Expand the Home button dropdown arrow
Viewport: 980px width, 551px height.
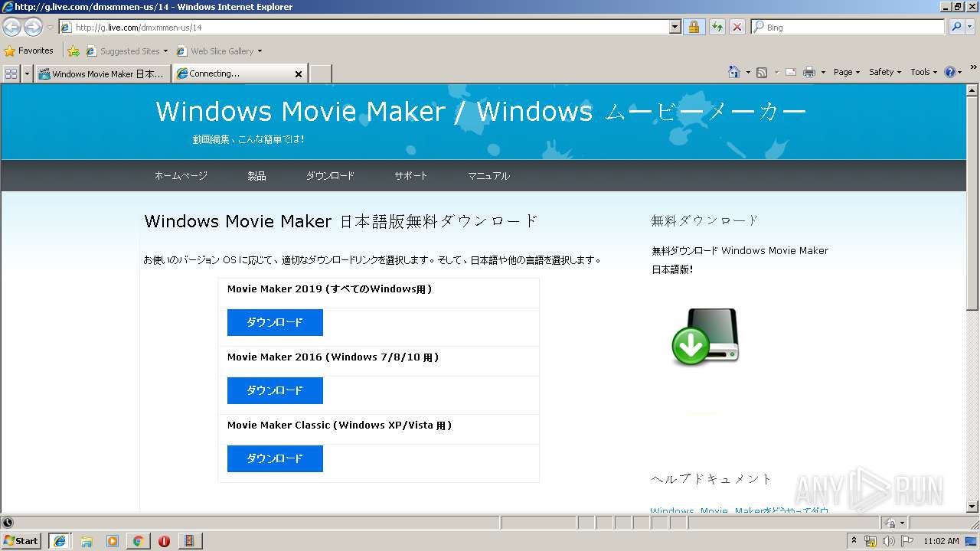[747, 73]
